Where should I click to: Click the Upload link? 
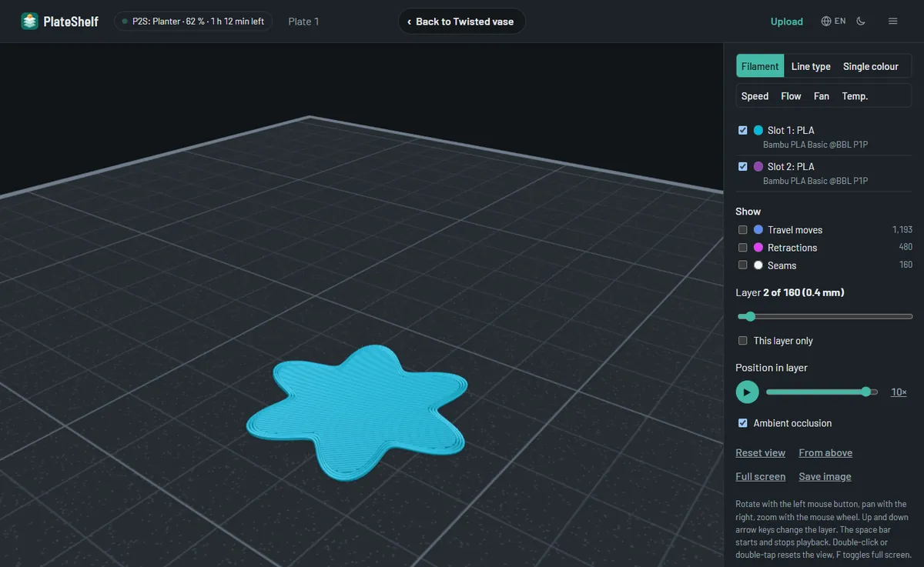click(787, 22)
